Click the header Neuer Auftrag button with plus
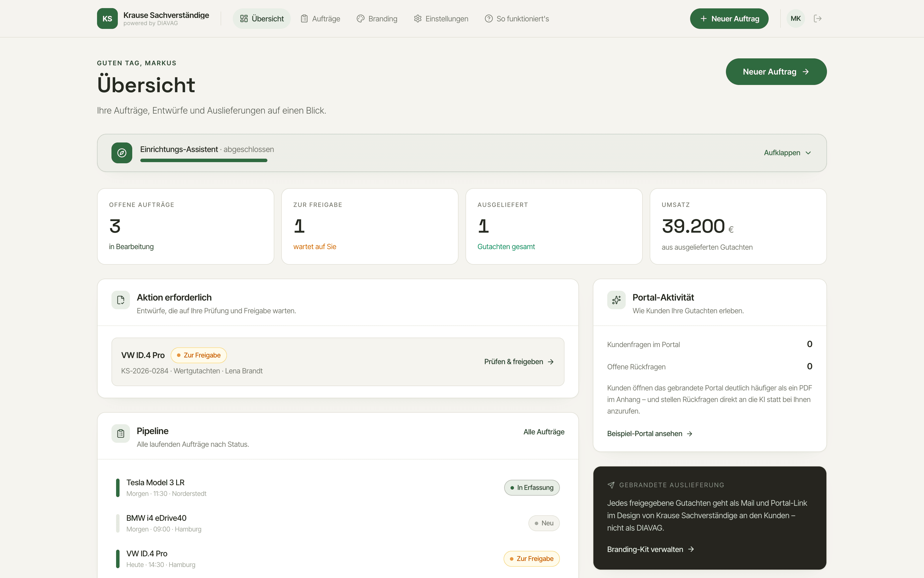 729,19
